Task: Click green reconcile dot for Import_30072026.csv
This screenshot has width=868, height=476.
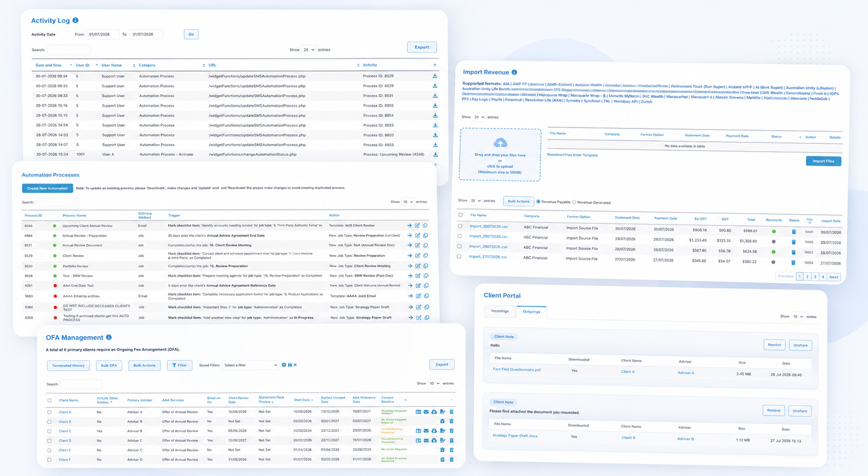Action: (x=774, y=232)
